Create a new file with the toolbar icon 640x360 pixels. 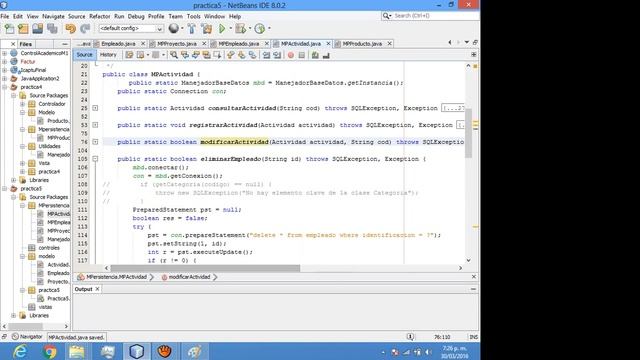pyautogui.click(x=9, y=29)
